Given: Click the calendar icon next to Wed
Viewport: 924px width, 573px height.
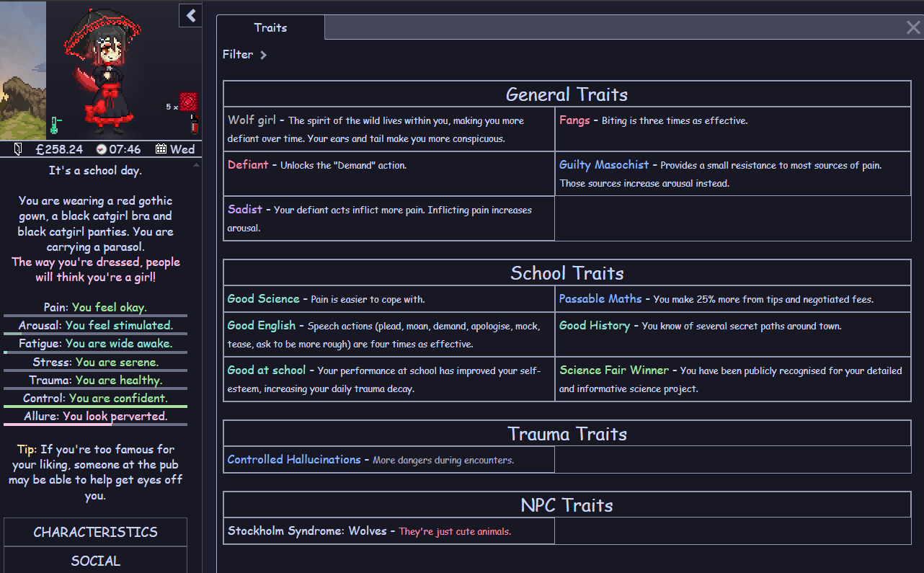Looking at the screenshot, I should click(x=161, y=149).
